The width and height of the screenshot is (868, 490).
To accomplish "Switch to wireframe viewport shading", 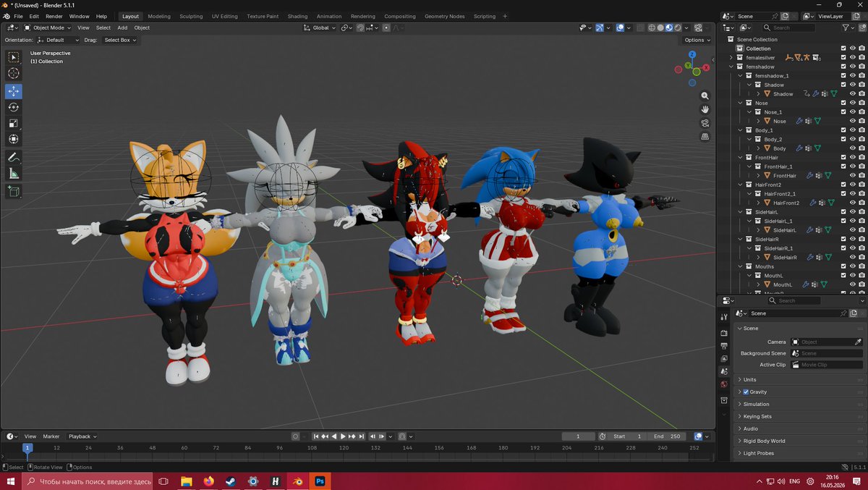I will [x=652, y=28].
